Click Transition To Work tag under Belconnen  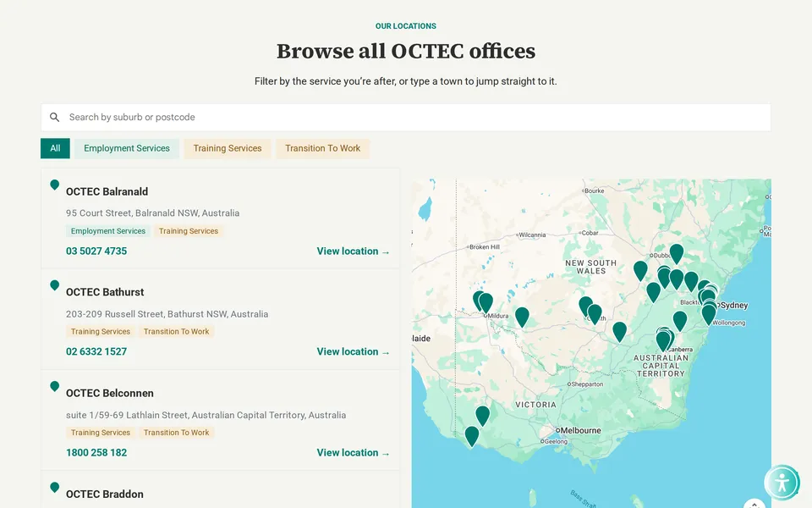[177, 433]
